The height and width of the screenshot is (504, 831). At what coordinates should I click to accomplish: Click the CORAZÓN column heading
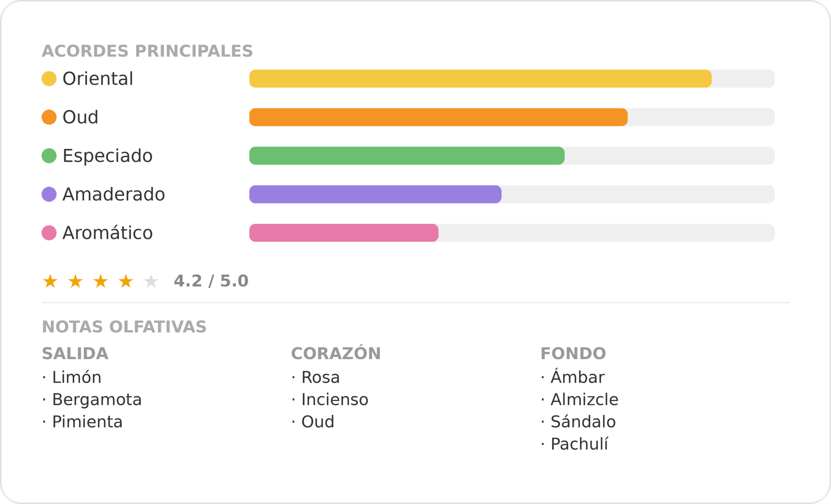[x=336, y=353]
